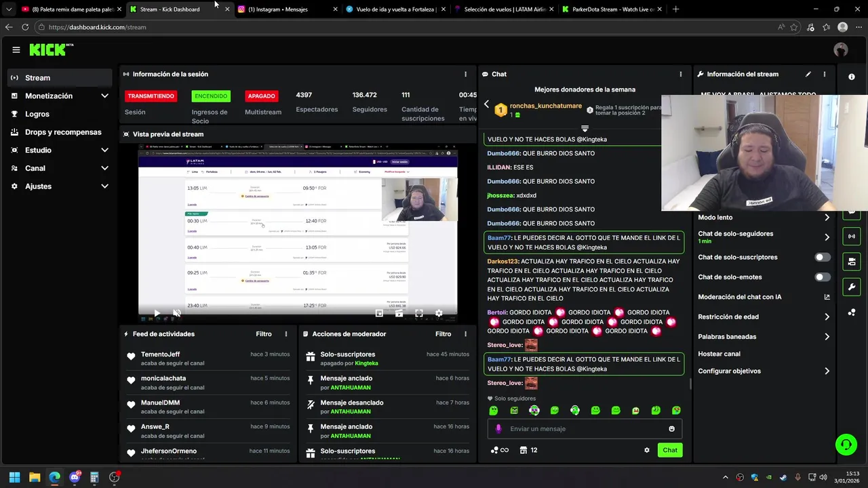Screen dimensions: 868x488
Task: Open Información del stream three-dot menu
Action: click(825, 74)
